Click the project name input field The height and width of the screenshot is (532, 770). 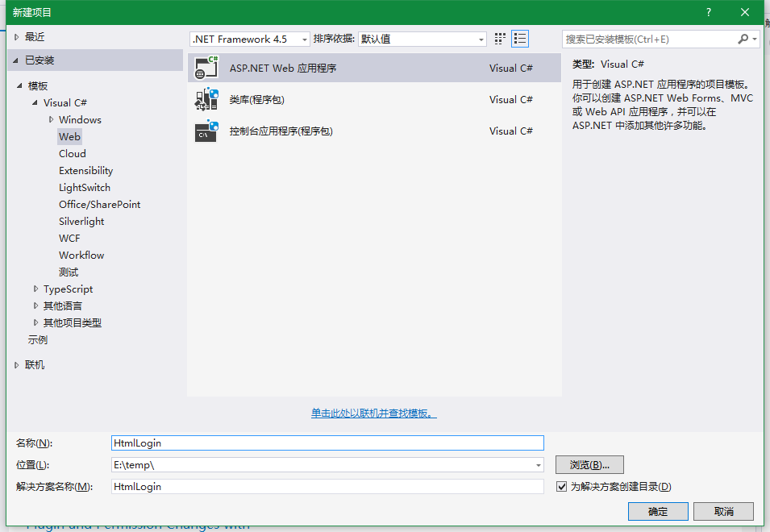click(327, 443)
